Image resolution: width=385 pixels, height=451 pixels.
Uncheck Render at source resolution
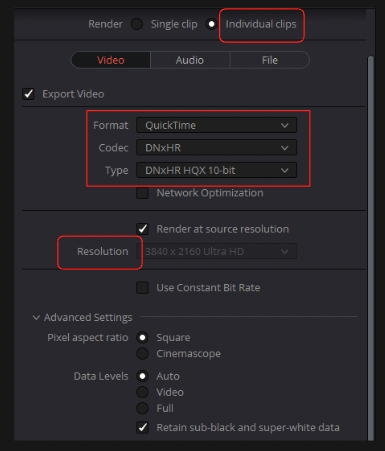click(x=142, y=229)
